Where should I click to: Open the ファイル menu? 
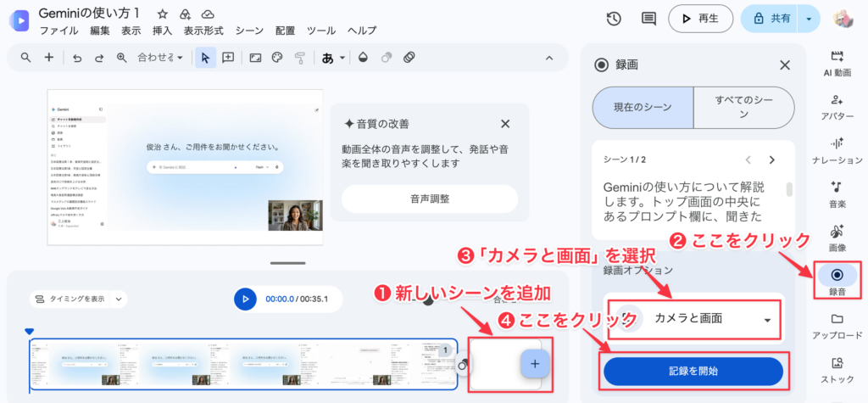pyautogui.click(x=58, y=31)
